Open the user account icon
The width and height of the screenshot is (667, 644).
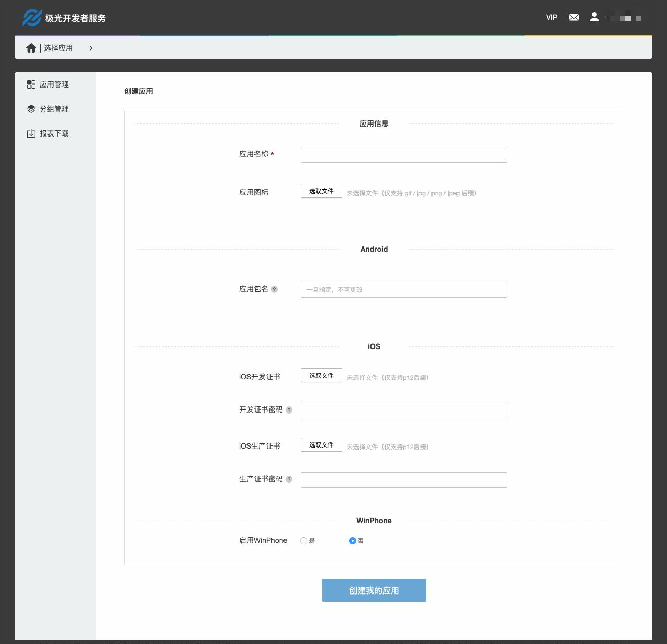594,17
